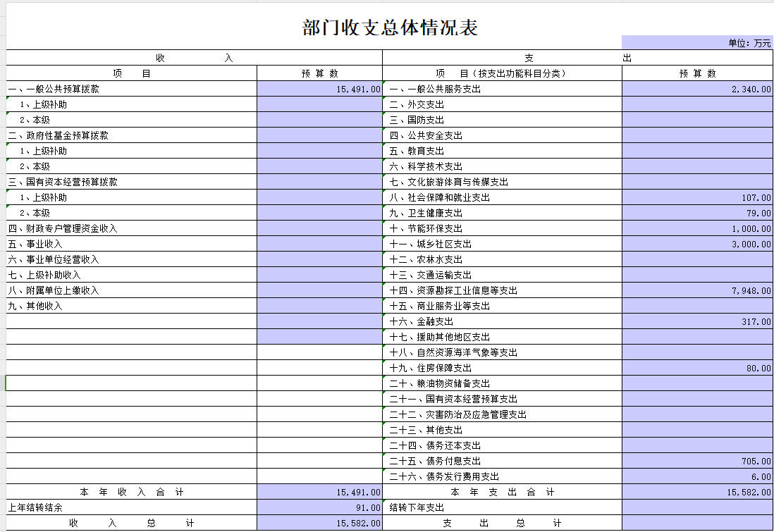This screenshot has width=774, height=532.
Task: Click the 107.00 value cell
Action: click(697, 197)
